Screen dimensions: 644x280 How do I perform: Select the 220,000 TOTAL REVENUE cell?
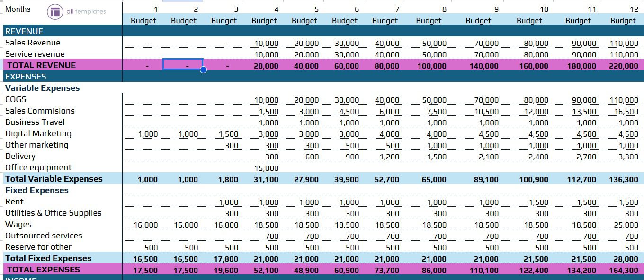622,65
